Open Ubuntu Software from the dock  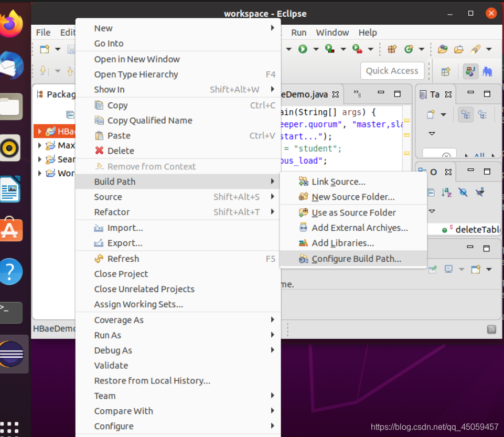11,230
